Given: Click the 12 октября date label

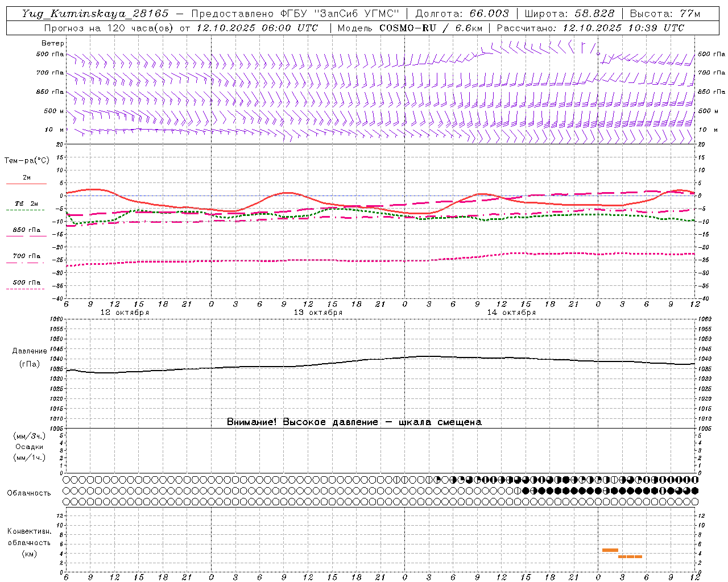Looking at the screenshot, I should point(125,313).
